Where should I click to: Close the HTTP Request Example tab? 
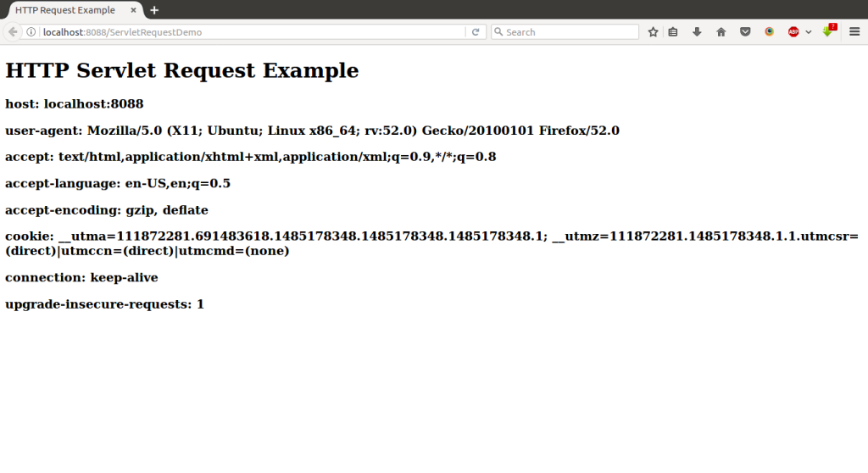tap(134, 10)
